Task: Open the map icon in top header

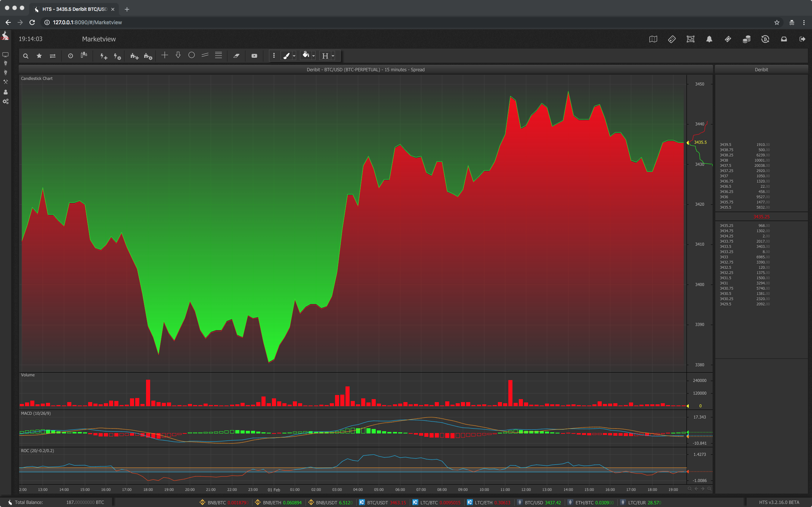Action: click(653, 39)
